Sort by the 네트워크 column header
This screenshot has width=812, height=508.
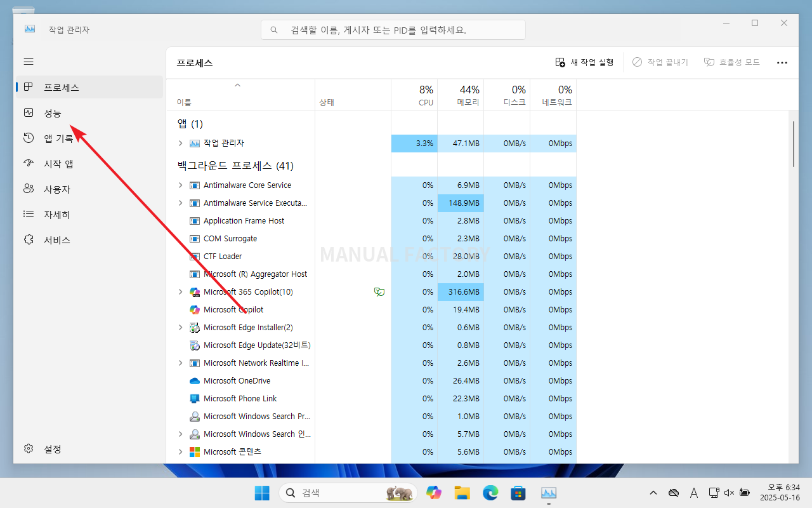tap(553, 95)
